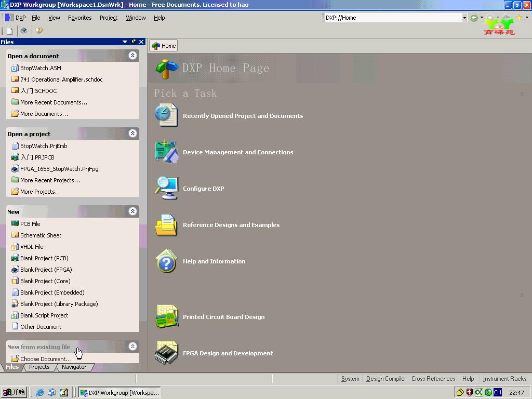
Task: Create a new Schematic Sheet
Action: [41, 235]
